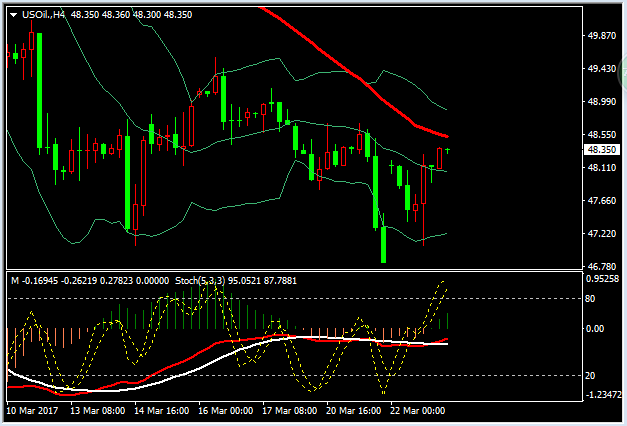Click the partial green circle icon at right edge
Screen dimensions: 627x426
[x=623, y=73]
